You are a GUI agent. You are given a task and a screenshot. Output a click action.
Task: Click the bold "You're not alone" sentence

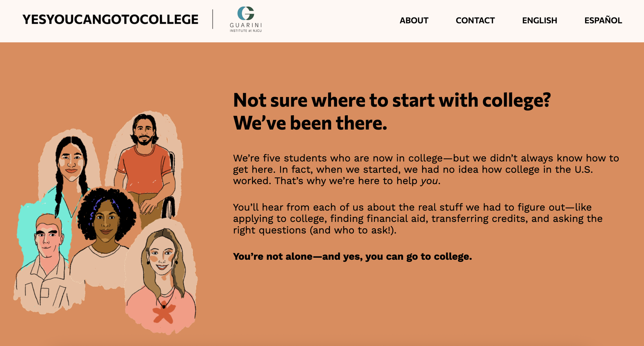click(x=352, y=256)
